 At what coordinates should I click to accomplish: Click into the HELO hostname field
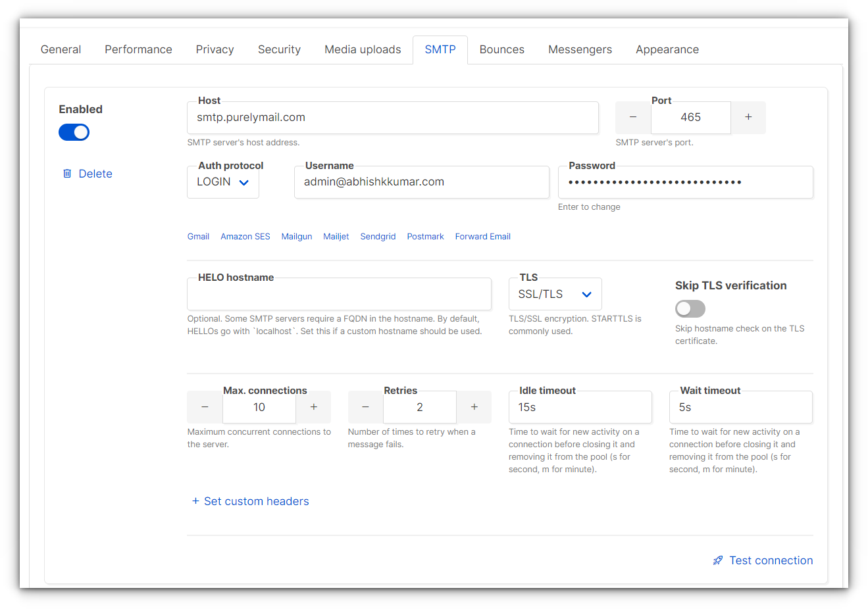339,295
